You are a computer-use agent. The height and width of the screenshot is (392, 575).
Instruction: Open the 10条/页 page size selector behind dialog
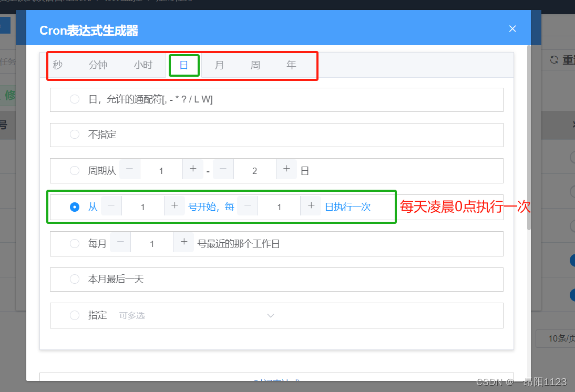point(556,338)
